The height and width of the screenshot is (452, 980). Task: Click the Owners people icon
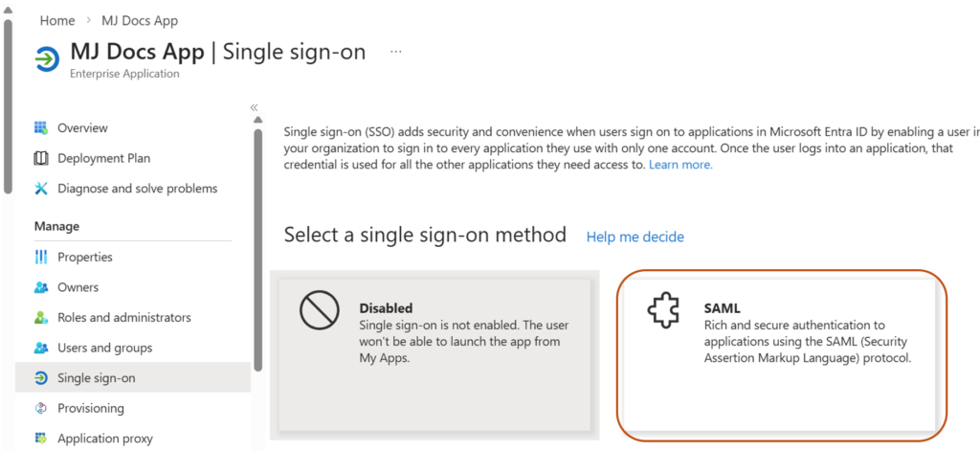click(x=41, y=287)
